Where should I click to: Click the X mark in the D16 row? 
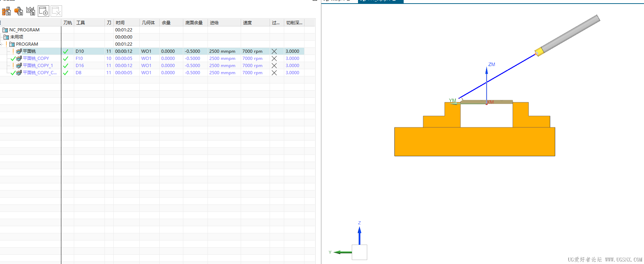[x=274, y=66]
